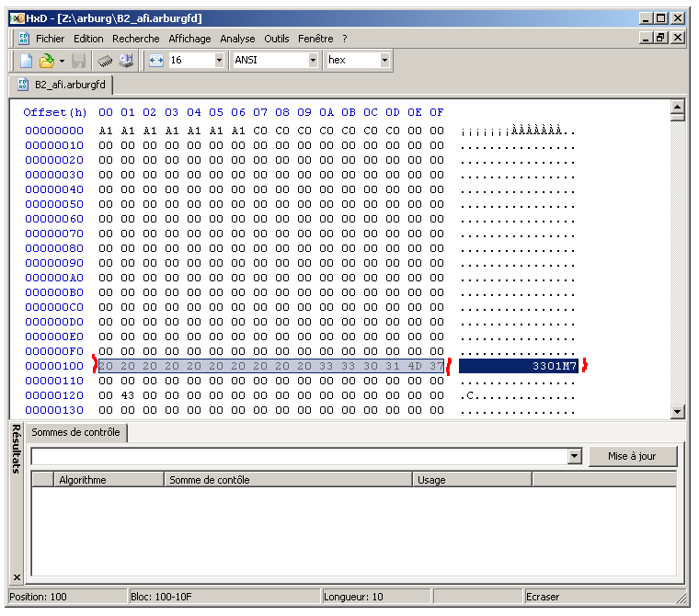The width and height of the screenshot is (699, 616).
Task: Click the Open disk drive icon
Action: click(x=126, y=60)
